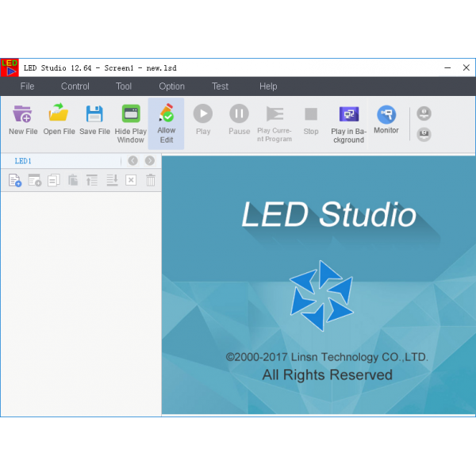Click the trash can delete icon
Viewport: 476px width, 476px height.
151,180
